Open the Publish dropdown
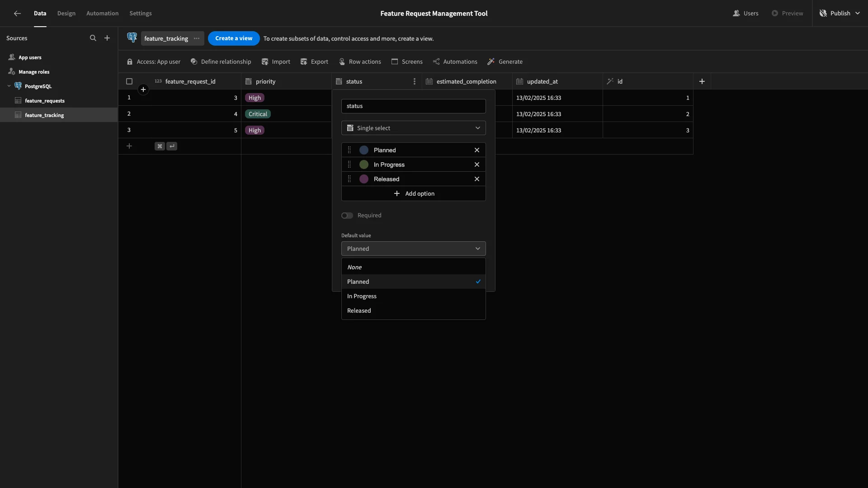 pos(840,14)
